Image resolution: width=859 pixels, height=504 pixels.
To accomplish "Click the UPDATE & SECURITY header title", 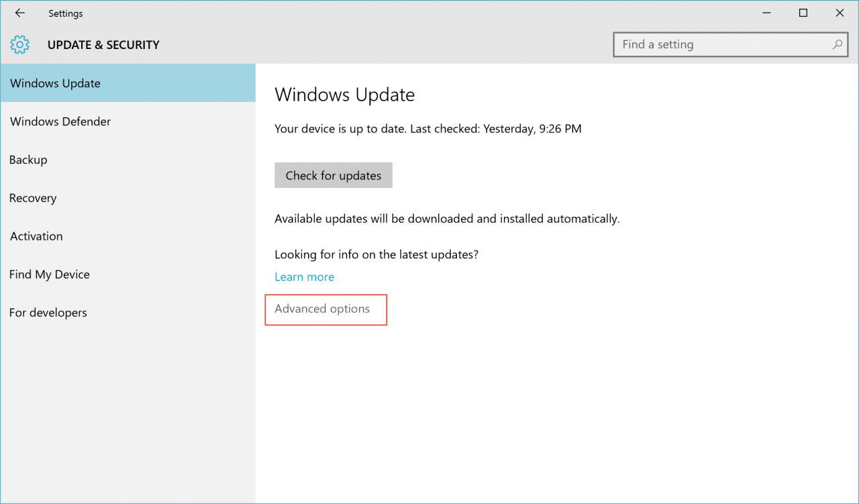I will (x=103, y=45).
